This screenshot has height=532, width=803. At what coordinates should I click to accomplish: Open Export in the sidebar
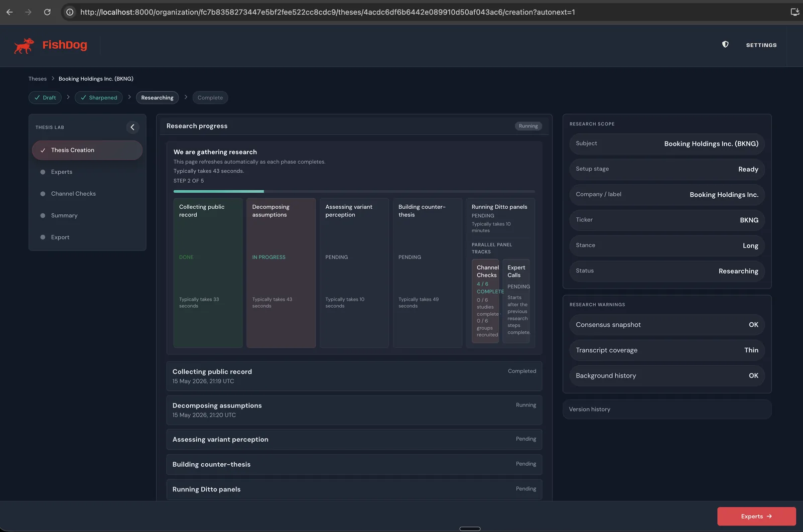click(x=87, y=237)
